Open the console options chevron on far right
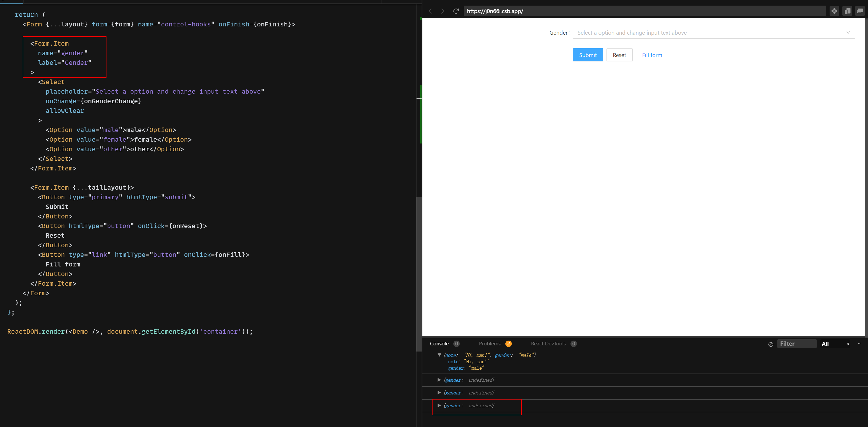Viewport: 868px width, 427px height. tap(859, 344)
